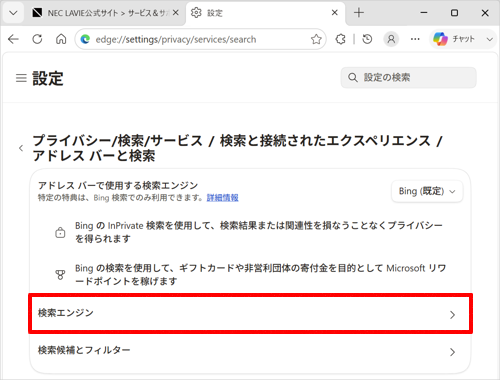Open a new tab with plus button
The image size is (500, 380).
[x=359, y=13]
